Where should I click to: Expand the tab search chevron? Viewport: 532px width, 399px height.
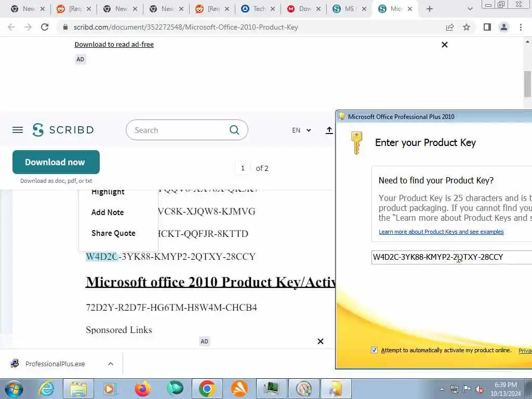click(470, 9)
